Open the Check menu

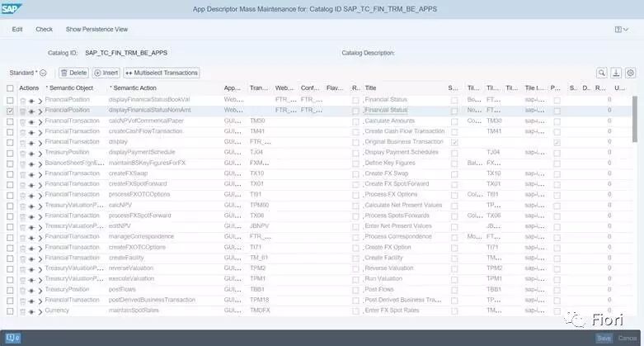coord(44,29)
